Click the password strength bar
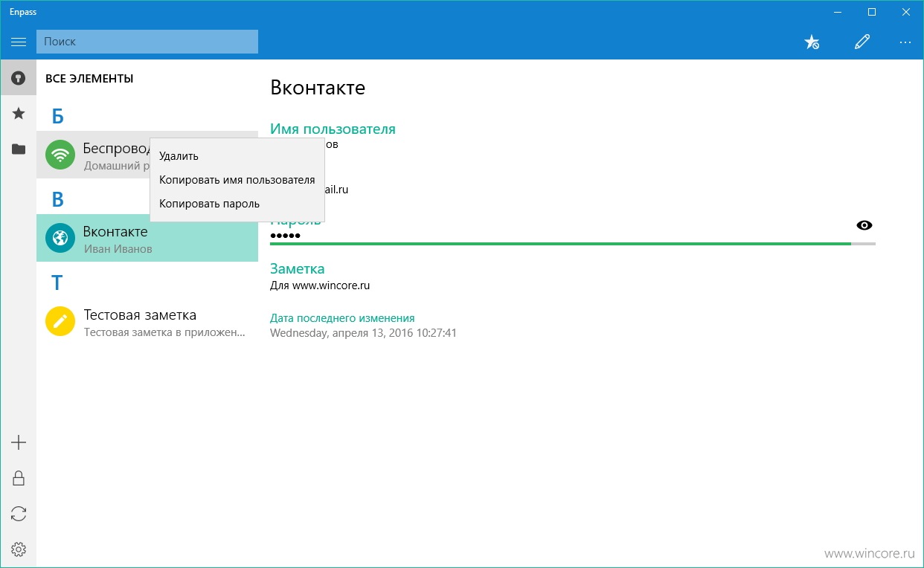 tap(573, 243)
